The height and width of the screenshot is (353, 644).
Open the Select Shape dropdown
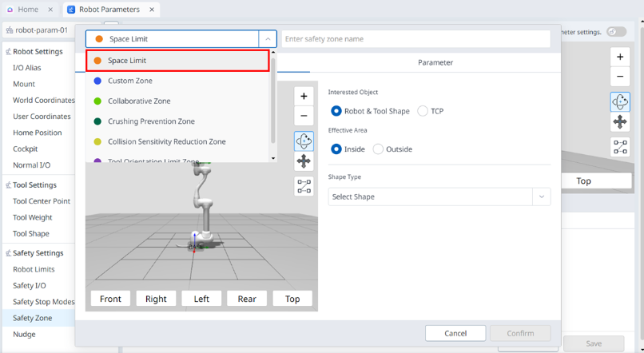point(439,196)
